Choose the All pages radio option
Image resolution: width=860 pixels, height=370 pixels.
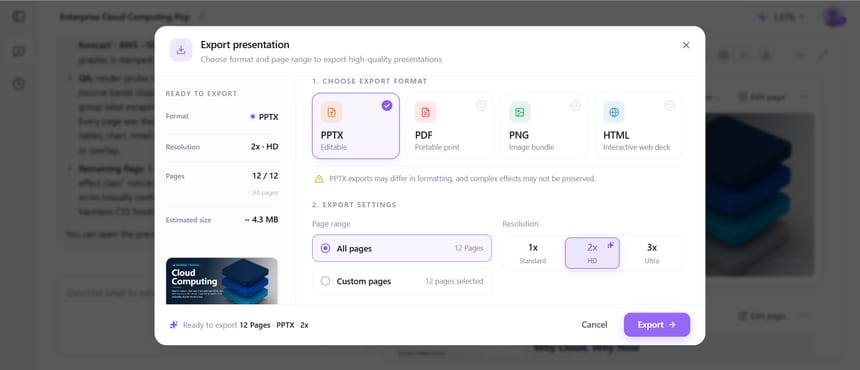pyautogui.click(x=401, y=248)
